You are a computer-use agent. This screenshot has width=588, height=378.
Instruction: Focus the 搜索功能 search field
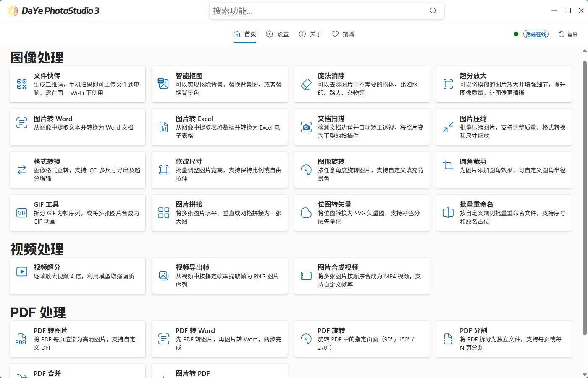pos(326,11)
